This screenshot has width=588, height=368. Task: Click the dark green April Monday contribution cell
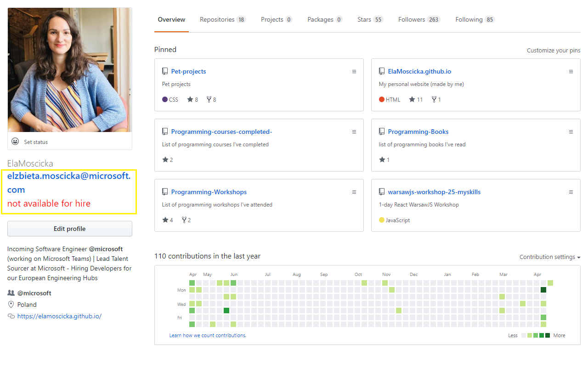pyautogui.click(x=543, y=290)
